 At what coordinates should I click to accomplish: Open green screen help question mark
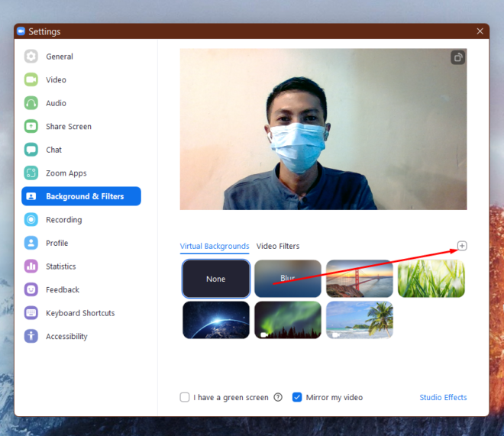point(278,398)
